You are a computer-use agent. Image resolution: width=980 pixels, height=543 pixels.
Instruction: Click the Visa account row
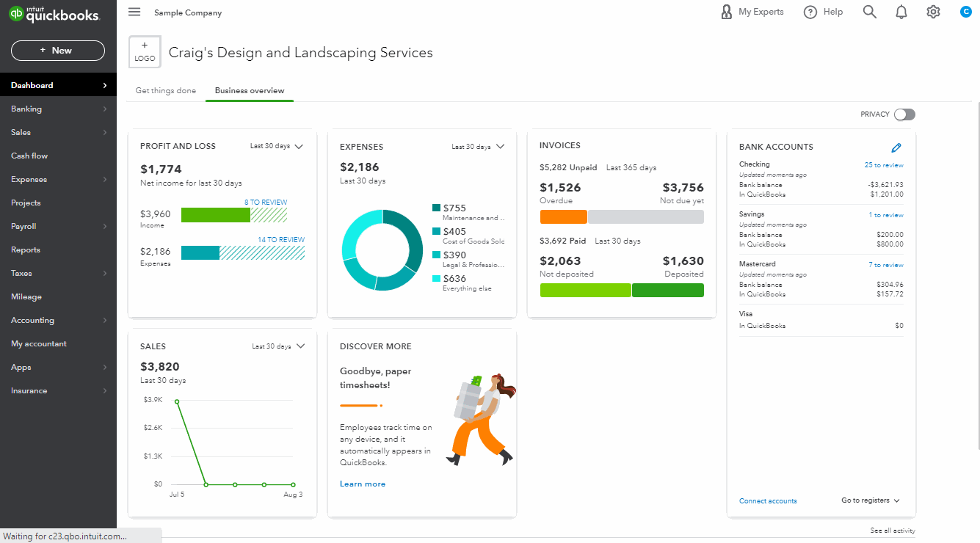(821, 319)
